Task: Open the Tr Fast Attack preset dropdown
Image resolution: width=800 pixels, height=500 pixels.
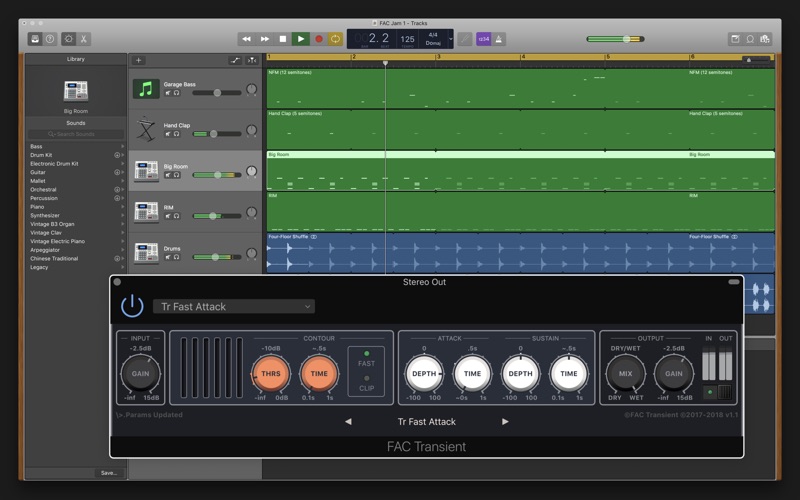Action: tap(234, 307)
